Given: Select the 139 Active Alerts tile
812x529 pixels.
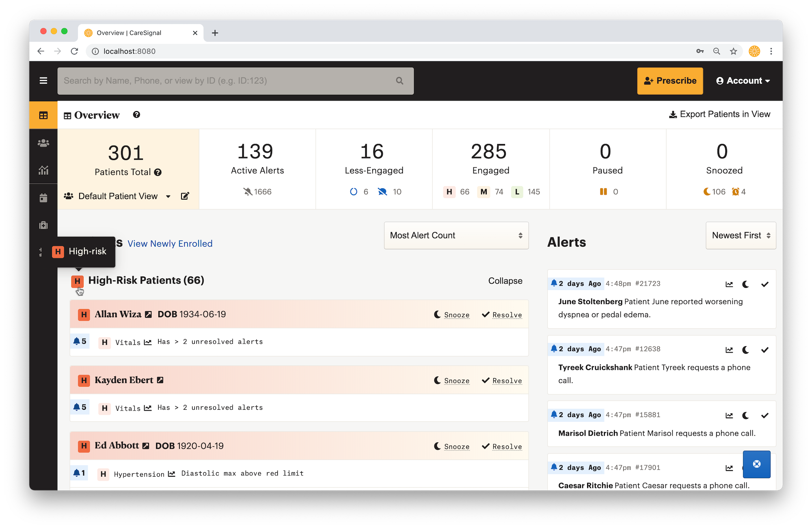Looking at the screenshot, I should [257, 169].
